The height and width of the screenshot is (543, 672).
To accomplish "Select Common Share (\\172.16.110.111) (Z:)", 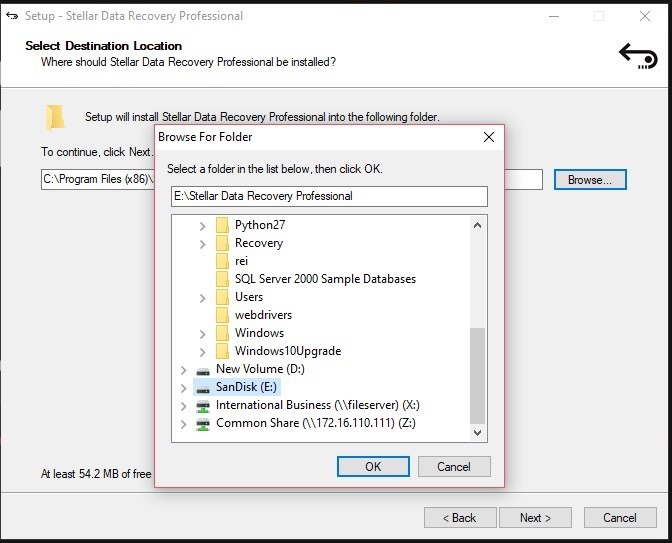I will click(x=316, y=423).
